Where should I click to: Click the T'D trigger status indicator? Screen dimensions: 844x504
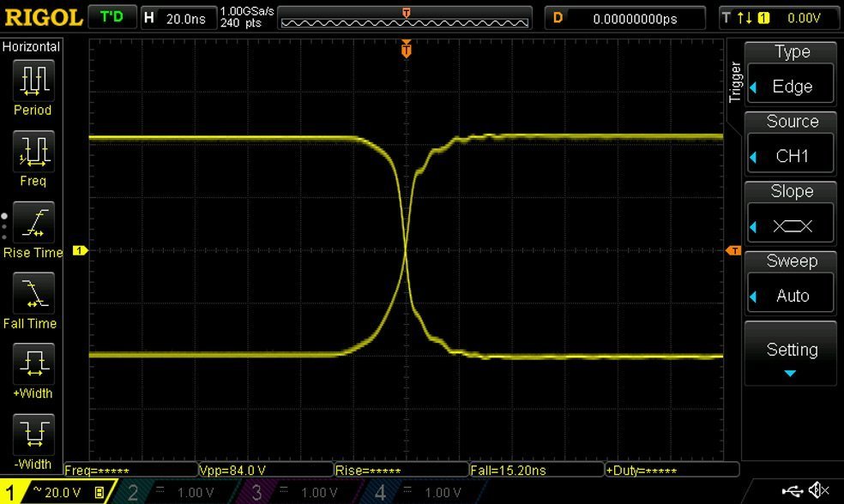[112, 17]
